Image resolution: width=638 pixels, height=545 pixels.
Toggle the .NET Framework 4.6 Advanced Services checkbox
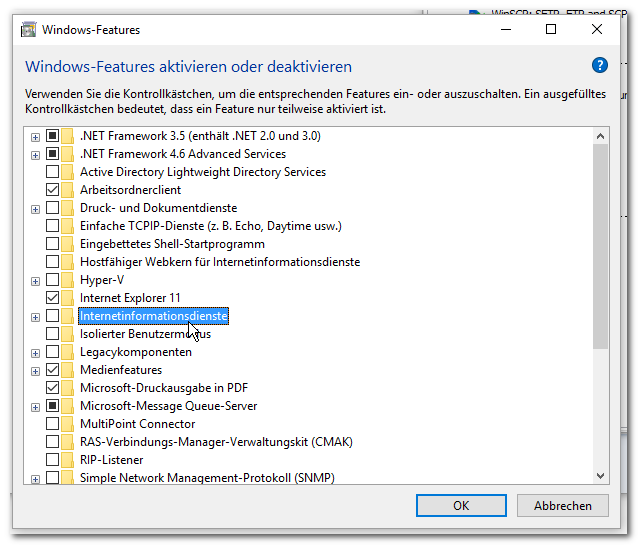[x=52, y=153]
